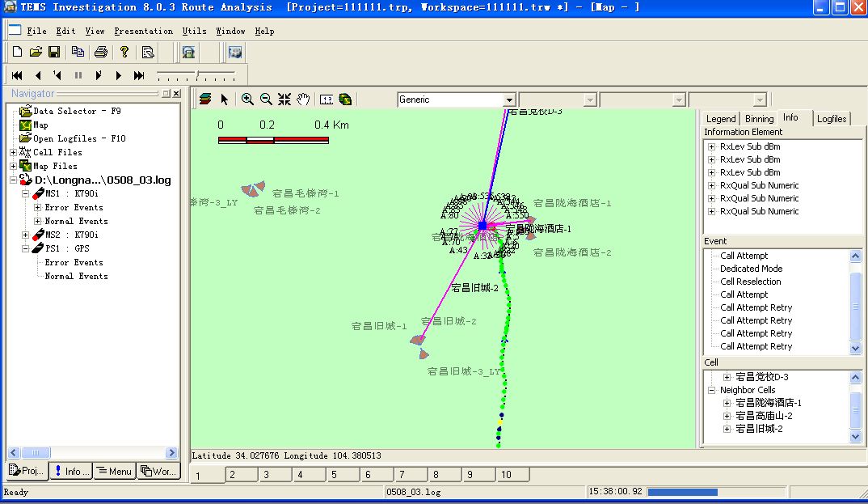This screenshot has height=504, width=868.
Task: Click the map center tool icon
Action: point(284,100)
